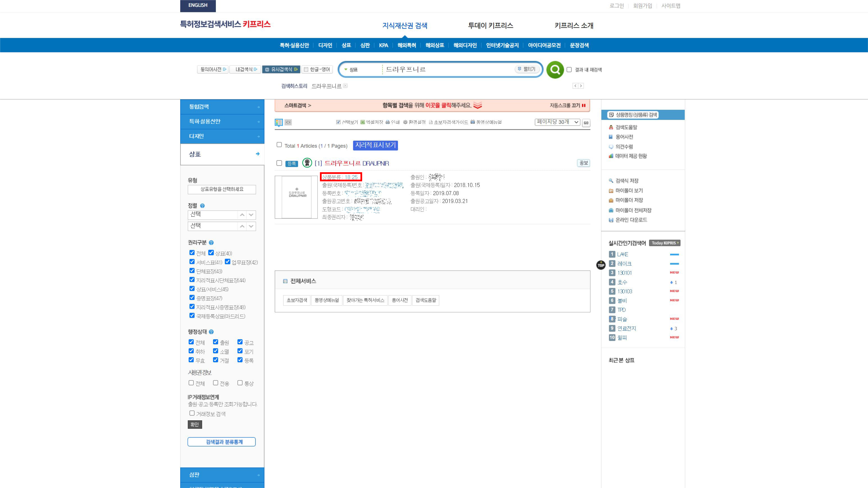Click next arrow in search history
Image resolution: width=868 pixels, height=488 pixels.
coord(581,86)
